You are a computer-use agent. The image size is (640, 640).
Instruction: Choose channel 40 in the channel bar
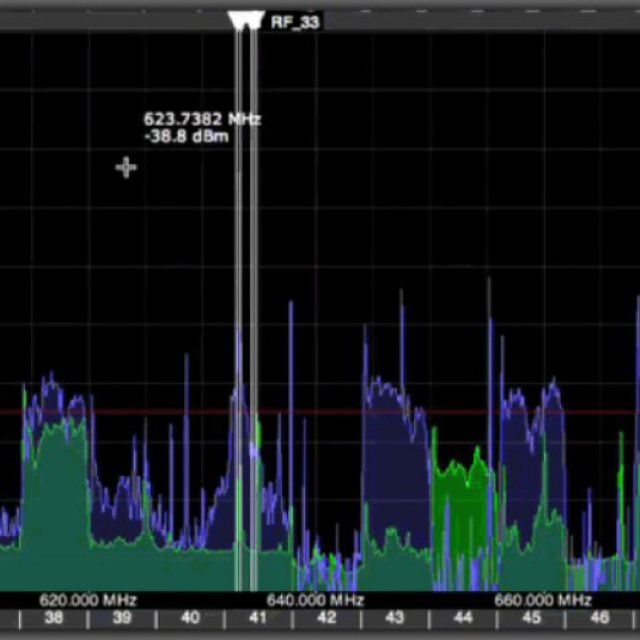click(190, 618)
